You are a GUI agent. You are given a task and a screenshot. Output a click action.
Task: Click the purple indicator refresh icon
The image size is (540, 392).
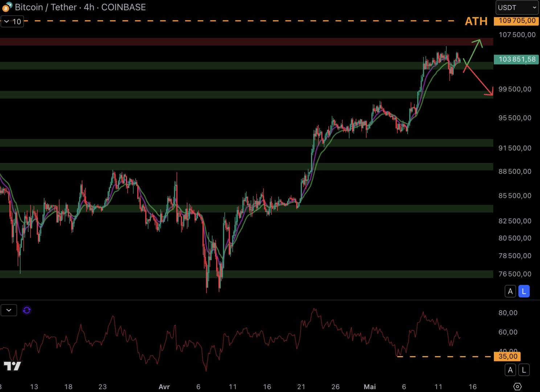pos(27,310)
